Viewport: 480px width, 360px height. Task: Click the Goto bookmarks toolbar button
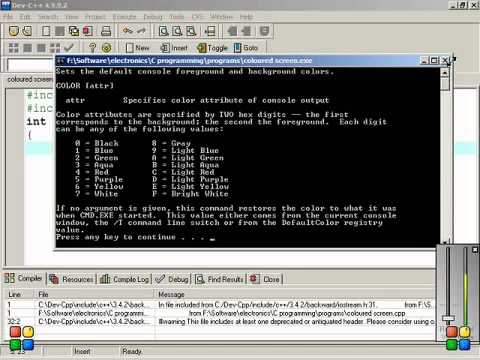[246, 48]
